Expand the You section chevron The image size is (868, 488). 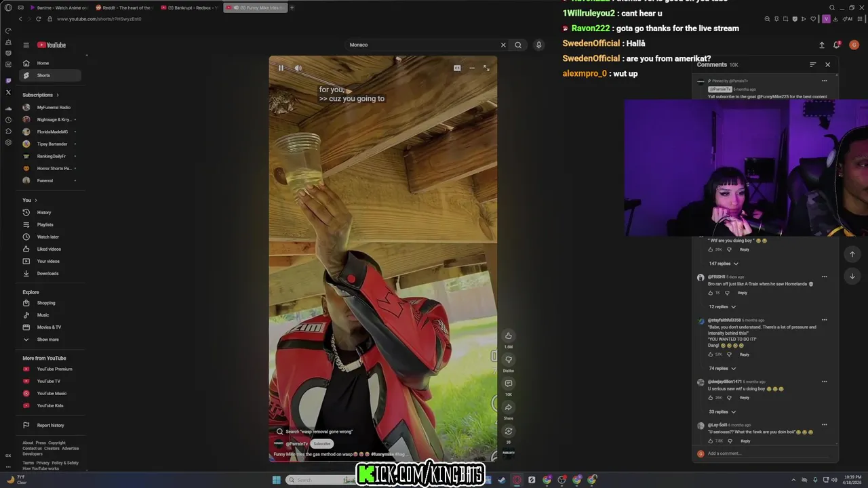pos(36,200)
